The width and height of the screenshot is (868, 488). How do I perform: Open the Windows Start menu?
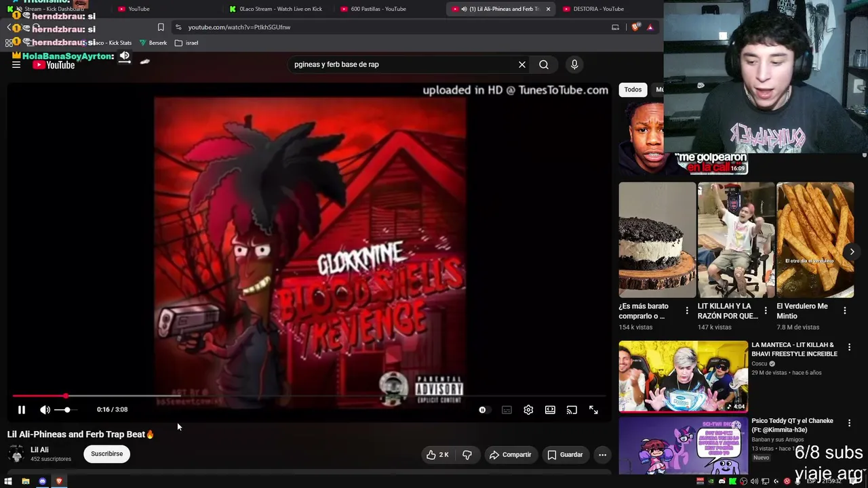click(x=8, y=481)
